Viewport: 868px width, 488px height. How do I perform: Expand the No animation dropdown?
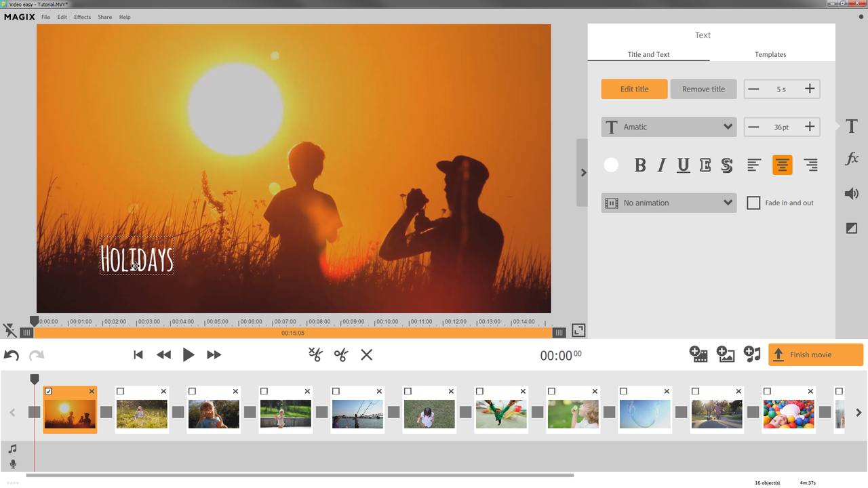[x=669, y=203]
